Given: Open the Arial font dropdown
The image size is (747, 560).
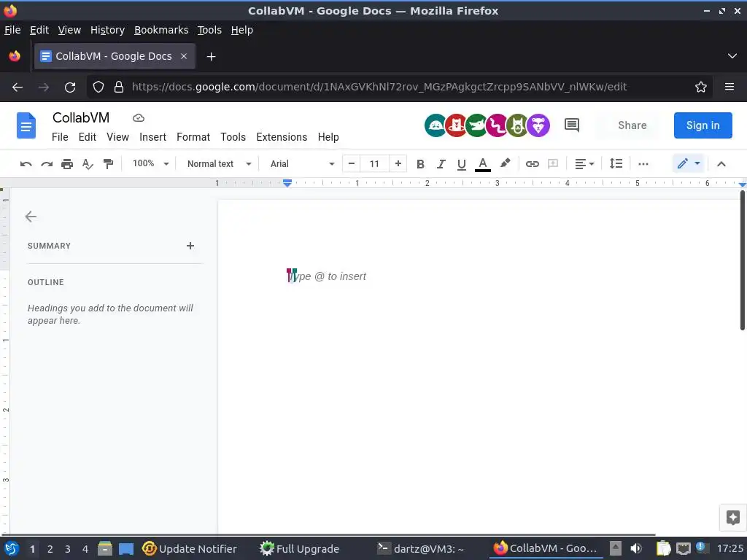Looking at the screenshot, I should [302, 164].
